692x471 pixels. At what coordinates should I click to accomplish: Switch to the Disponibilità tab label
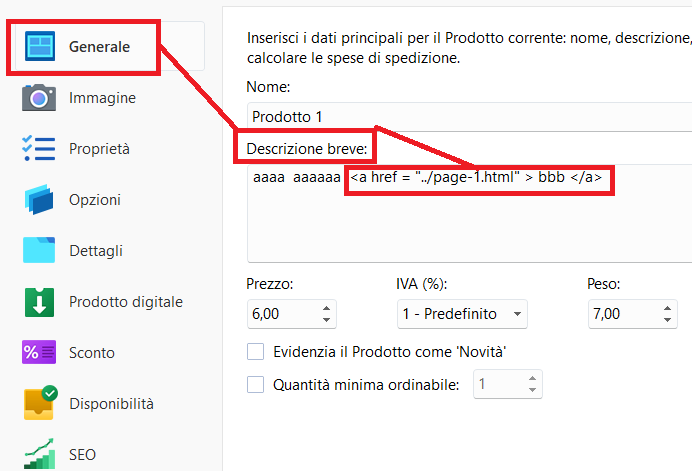pyautogui.click(x=111, y=403)
